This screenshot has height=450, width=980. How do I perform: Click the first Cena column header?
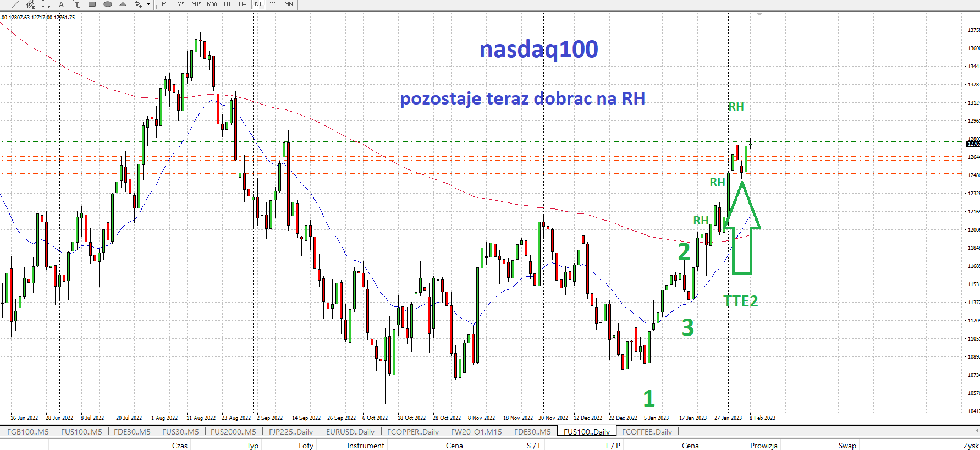click(454, 446)
